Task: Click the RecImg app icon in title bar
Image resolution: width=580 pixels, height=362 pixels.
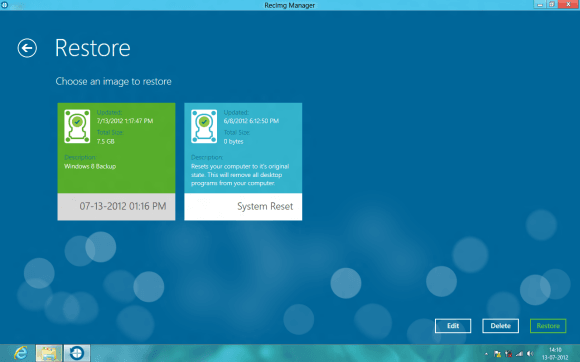Action: (x=4, y=5)
